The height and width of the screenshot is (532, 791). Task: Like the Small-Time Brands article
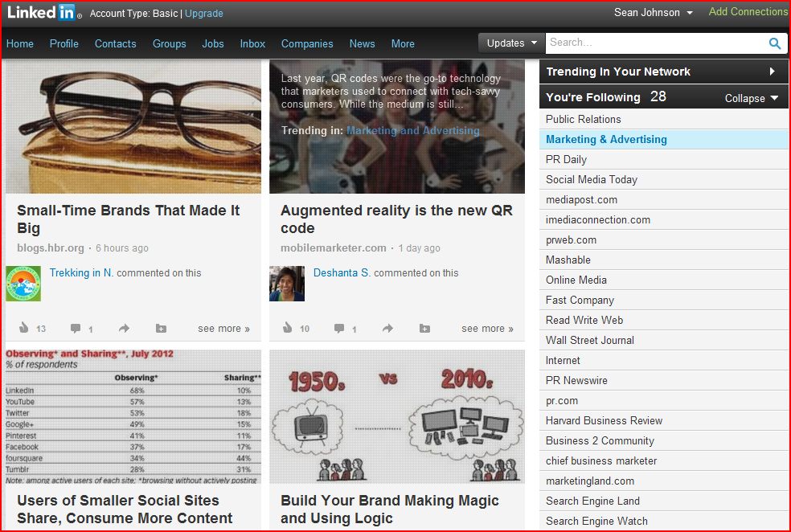click(23, 328)
